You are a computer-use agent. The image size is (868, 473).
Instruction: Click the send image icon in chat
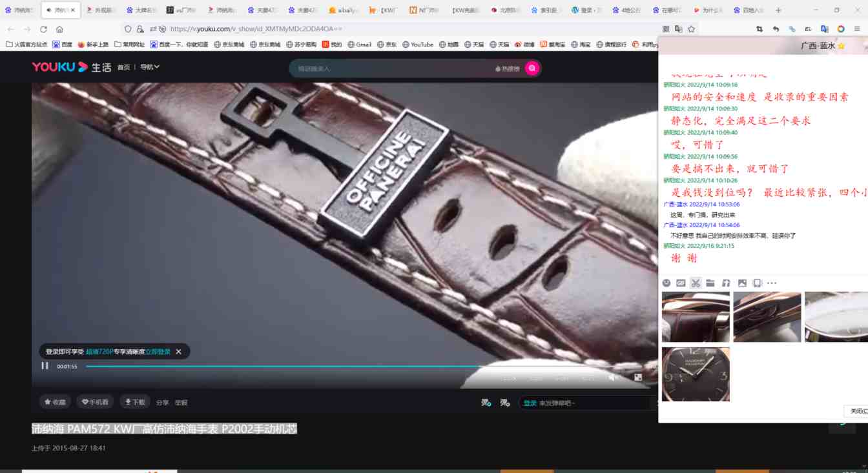[x=741, y=283]
